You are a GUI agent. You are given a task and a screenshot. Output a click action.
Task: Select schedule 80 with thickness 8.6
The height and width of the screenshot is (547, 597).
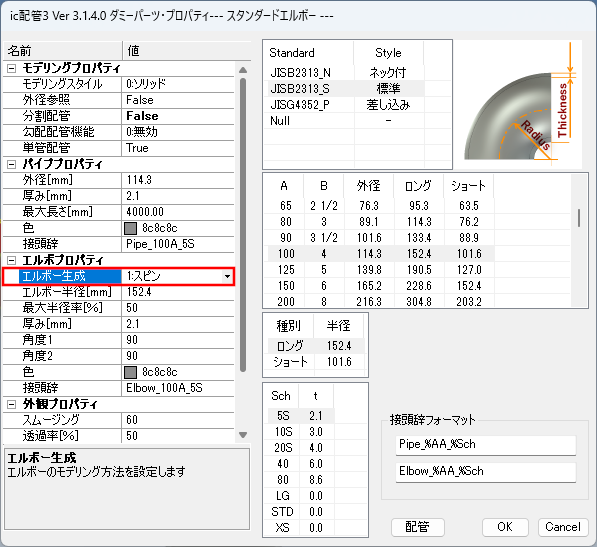[x=301, y=480]
